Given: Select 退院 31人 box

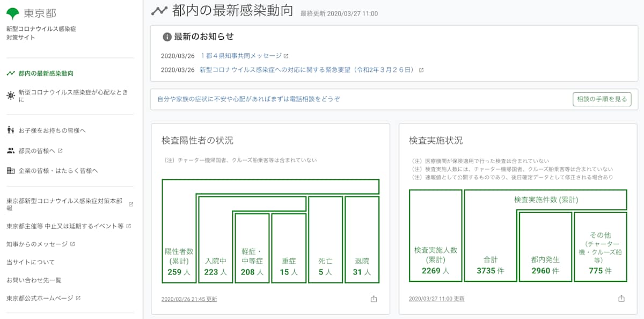Looking at the screenshot, I should (362, 240).
